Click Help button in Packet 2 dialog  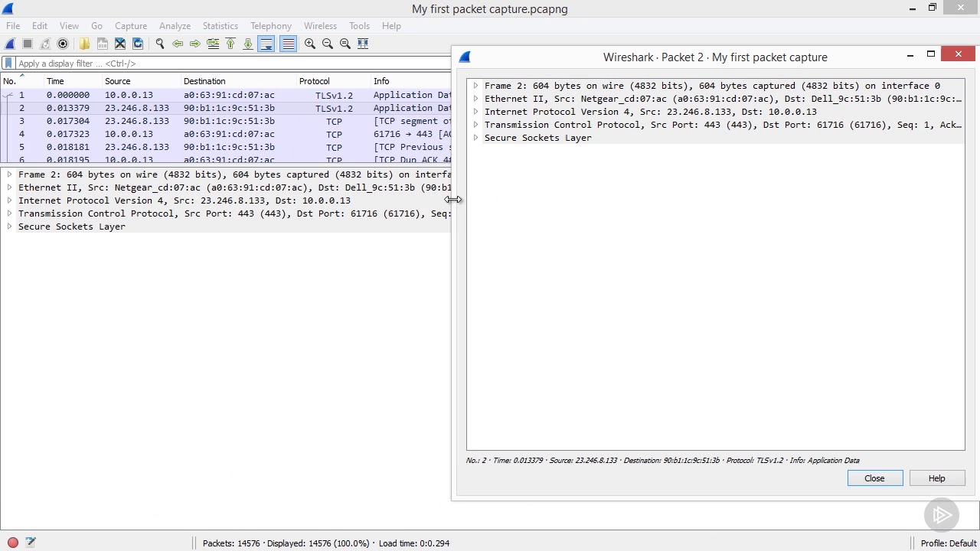tap(937, 478)
